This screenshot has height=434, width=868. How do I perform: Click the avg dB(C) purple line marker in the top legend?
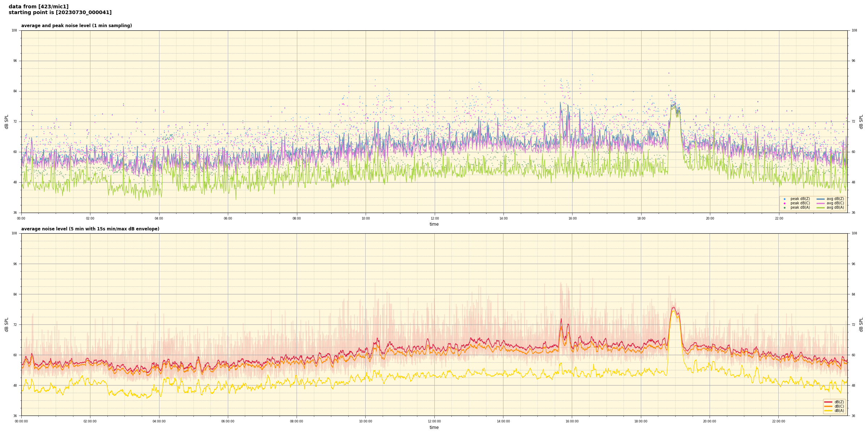coord(821,203)
